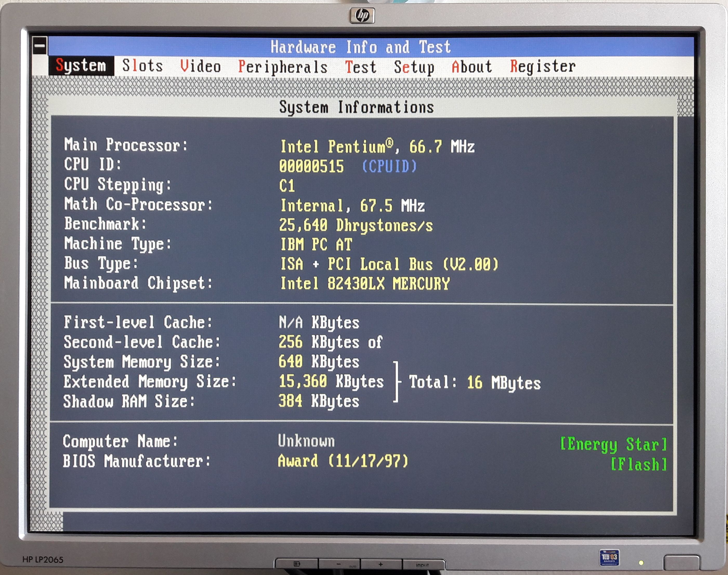Click the Intel 82430LX MERCURY chipset value
The image size is (728, 575).
(x=365, y=283)
